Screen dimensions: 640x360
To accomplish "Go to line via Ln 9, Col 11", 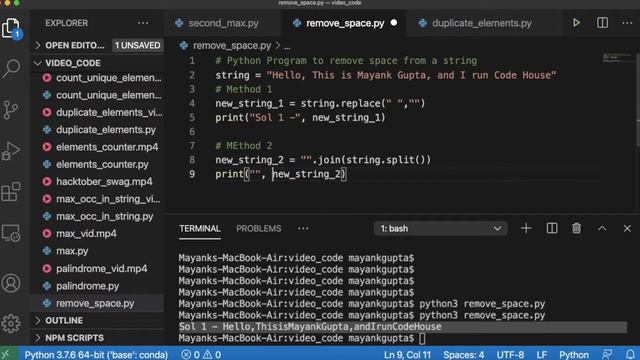I will (x=407, y=354).
